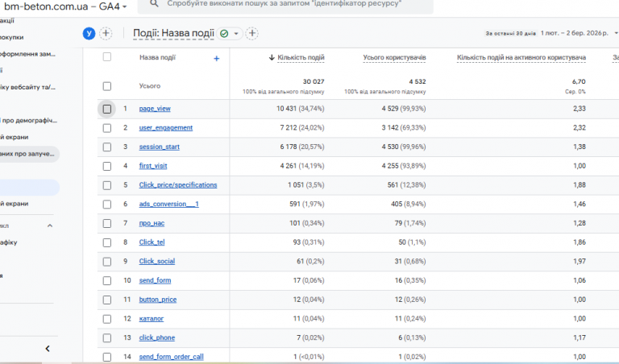Open the page_view event link
This screenshot has height=364, width=619.
[x=155, y=109]
